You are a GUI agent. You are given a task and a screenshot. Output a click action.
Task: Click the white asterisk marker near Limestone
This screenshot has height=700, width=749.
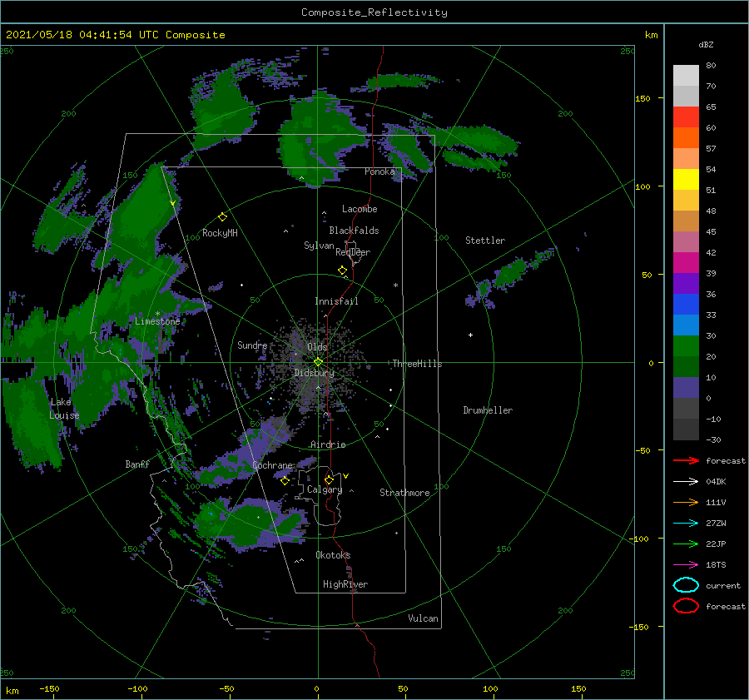tap(157, 314)
